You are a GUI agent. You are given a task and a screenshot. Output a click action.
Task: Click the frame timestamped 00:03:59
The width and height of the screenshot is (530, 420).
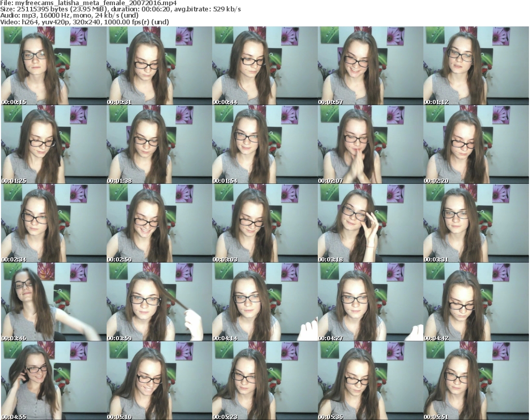coord(159,302)
